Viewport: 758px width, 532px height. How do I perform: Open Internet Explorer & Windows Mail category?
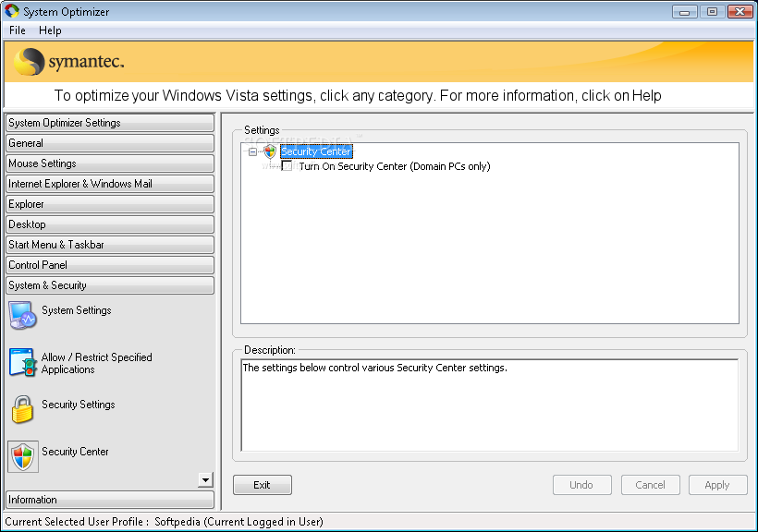click(110, 184)
